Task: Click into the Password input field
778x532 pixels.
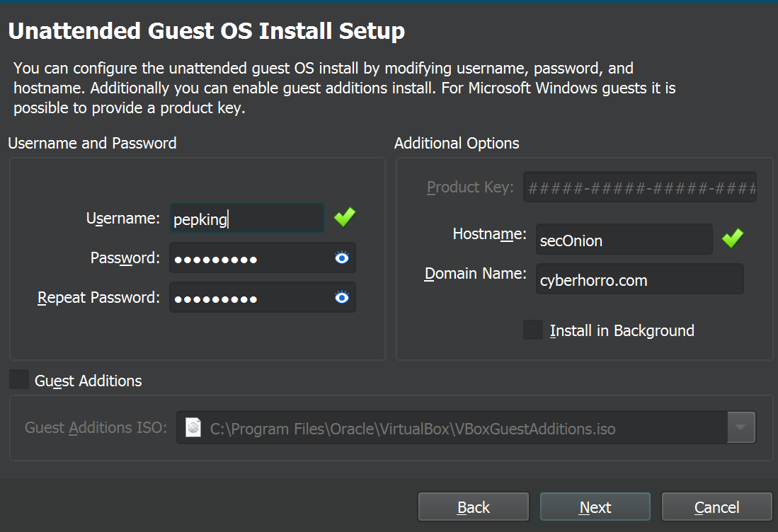Action: click(251, 258)
